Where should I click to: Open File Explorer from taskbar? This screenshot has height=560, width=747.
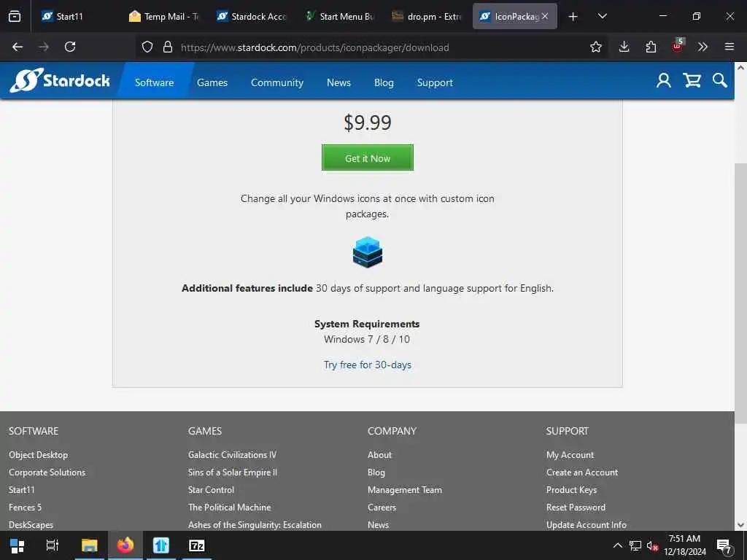click(x=89, y=545)
